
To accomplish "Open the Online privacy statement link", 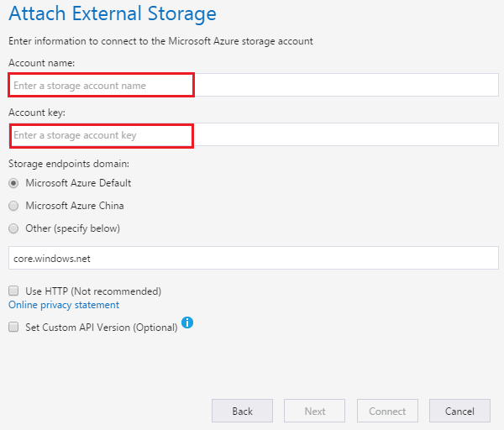I will pos(64,305).
